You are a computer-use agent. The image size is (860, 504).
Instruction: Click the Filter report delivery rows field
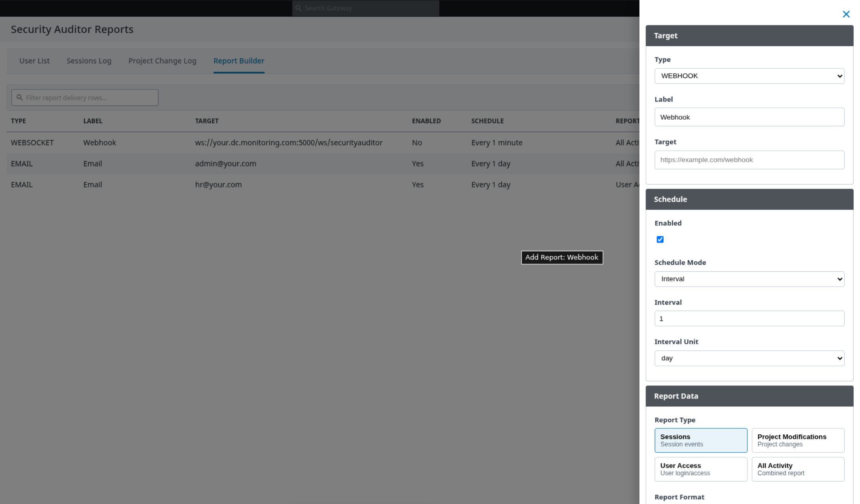pos(85,98)
